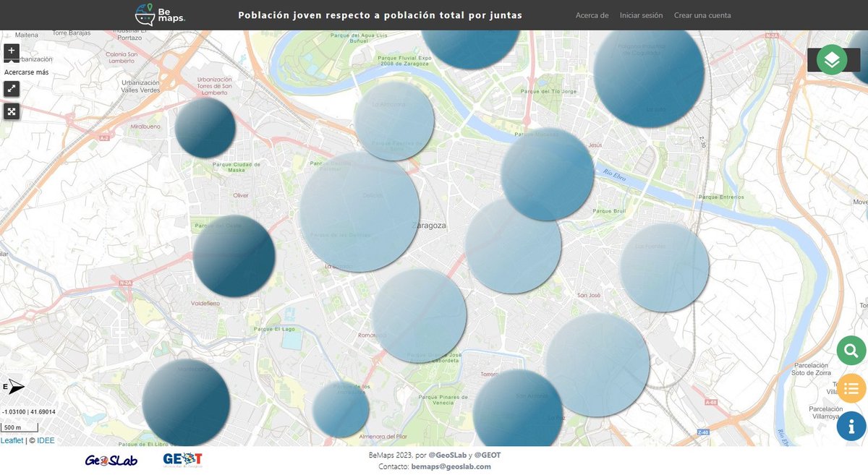Click the map title Población joven text
Viewport: 868px width, 475px height.
380,15
